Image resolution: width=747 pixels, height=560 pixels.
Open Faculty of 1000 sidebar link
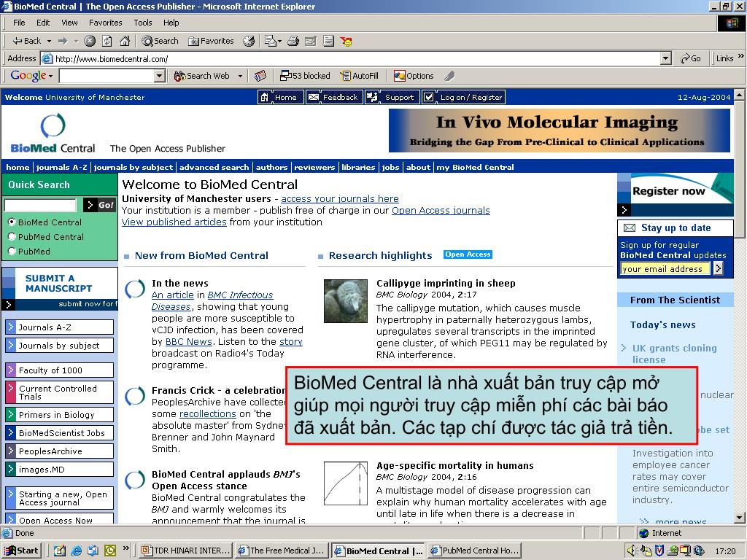(60, 370)
